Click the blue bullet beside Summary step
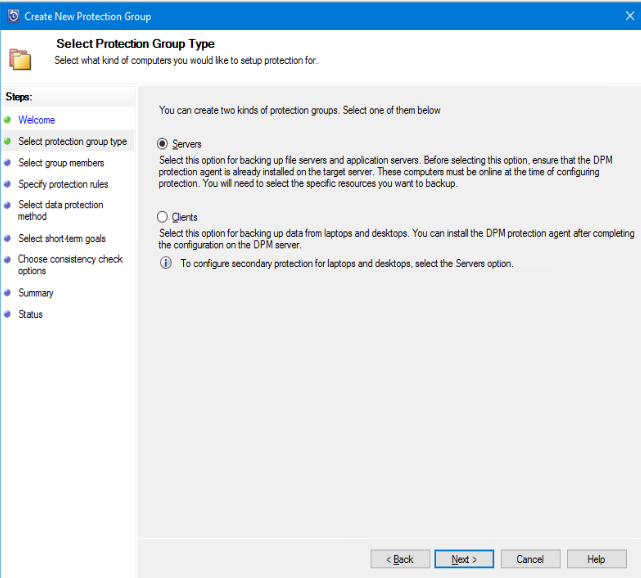 8,293
